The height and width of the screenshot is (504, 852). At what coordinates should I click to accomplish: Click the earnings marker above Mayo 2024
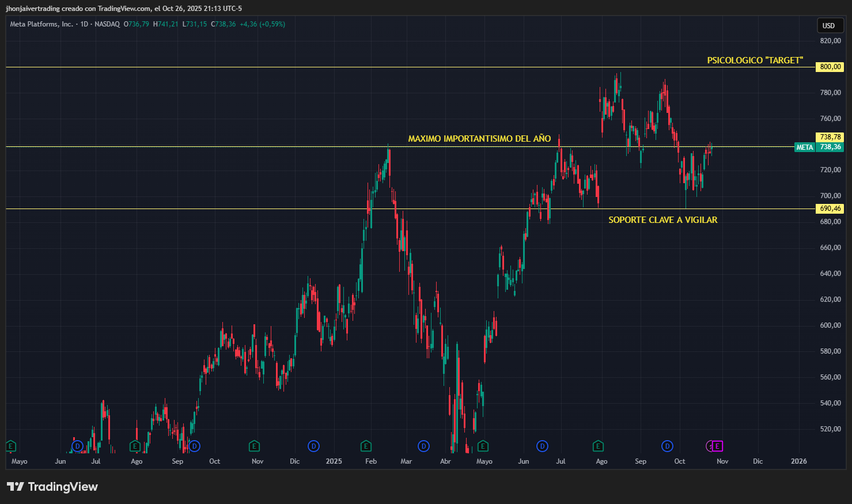[x=10, y=446]
